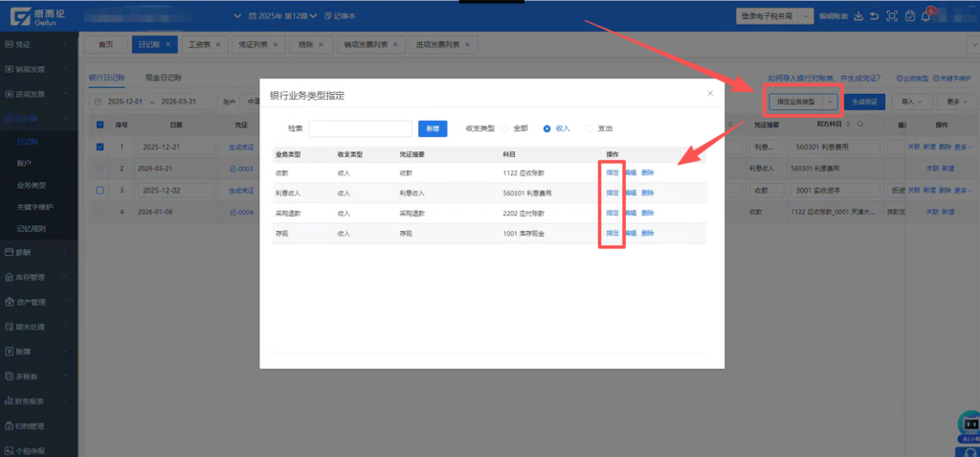This screenshot has width=980, height=457.
Task: Close the 银行业务类型指定 dialog with X
Action: pyautogui.click(x=709, y=93)
